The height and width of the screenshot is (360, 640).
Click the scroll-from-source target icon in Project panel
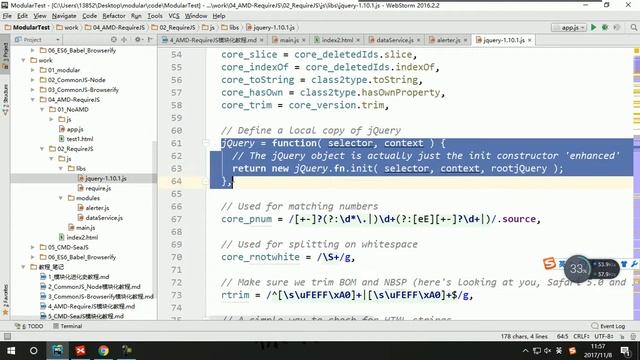coord(113,40)
